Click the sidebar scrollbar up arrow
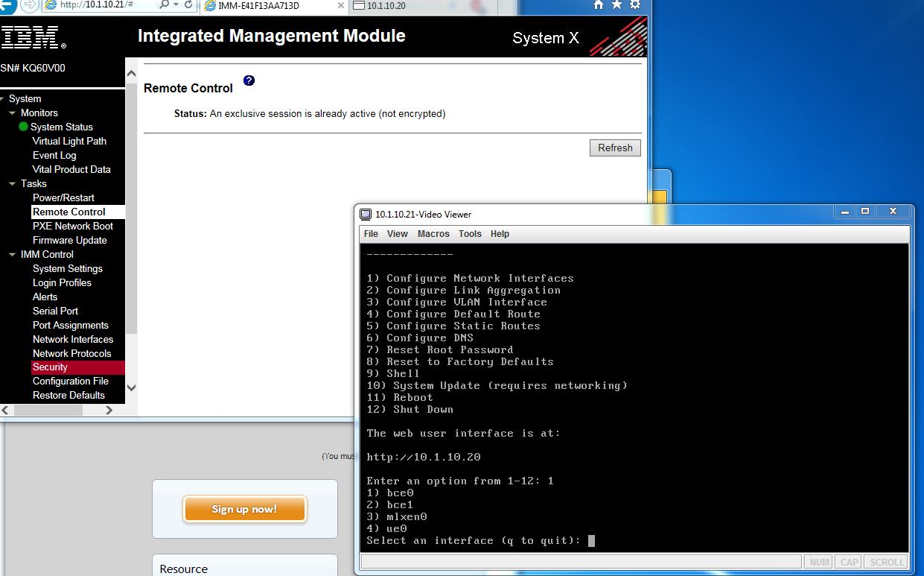924x576 pixels. coord(131,74)
